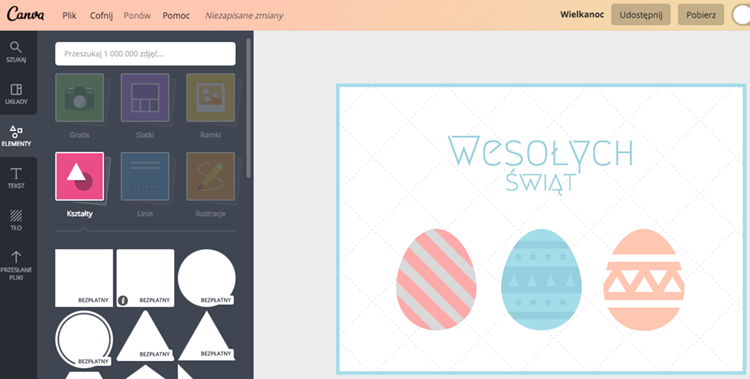This screenshot has width=750, height=379.
Task: Focus the Przeszukaj 1 000 000 zdjęć search field
Action: coord(145,54)
